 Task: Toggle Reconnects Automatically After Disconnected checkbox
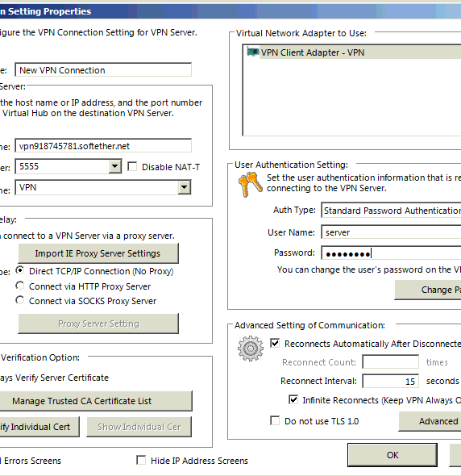[275, 344]
